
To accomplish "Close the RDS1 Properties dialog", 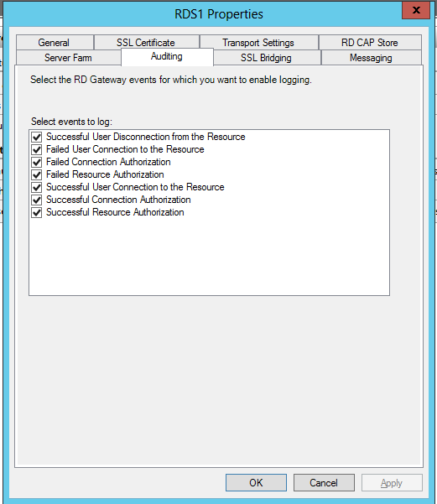I will 416,10.
